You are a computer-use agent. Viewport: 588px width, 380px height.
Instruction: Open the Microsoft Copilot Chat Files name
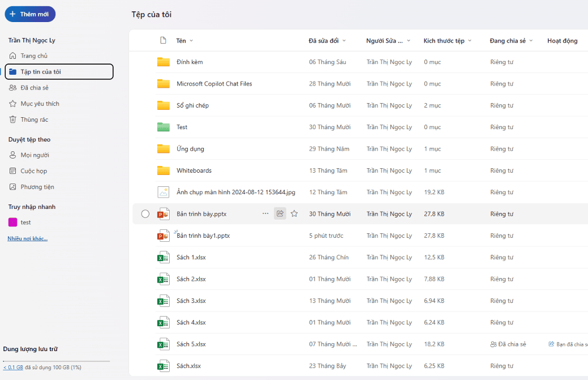click(214, 84)
